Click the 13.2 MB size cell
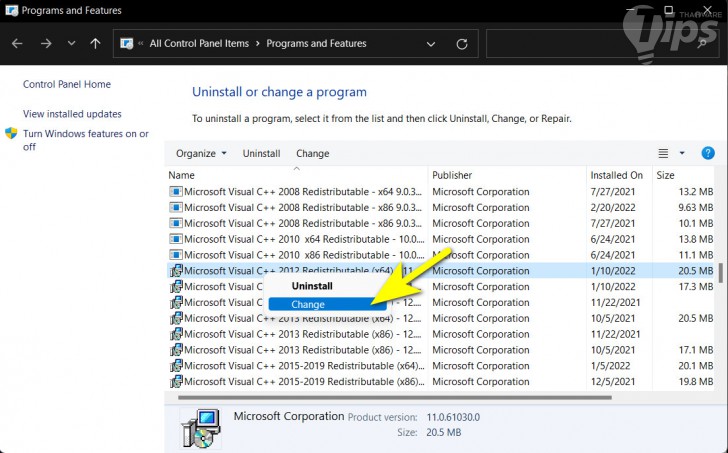 tap(695, 192)
